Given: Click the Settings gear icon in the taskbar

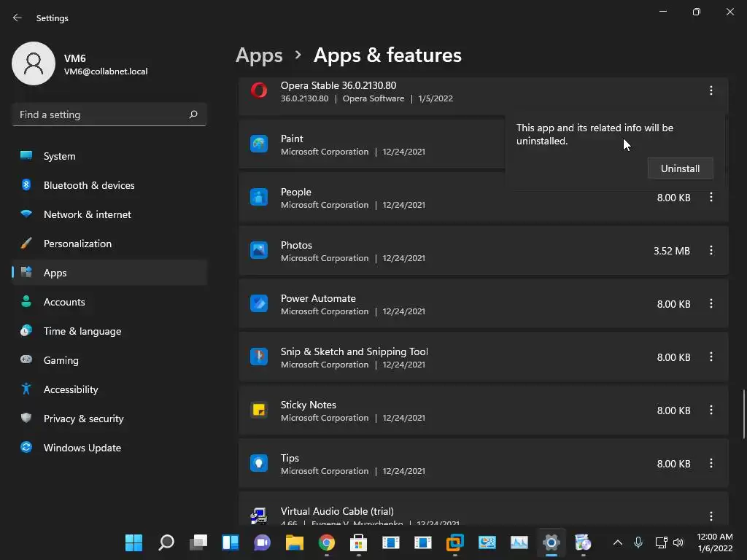Looking at the screenshot, I should click(x=551, y=542).
